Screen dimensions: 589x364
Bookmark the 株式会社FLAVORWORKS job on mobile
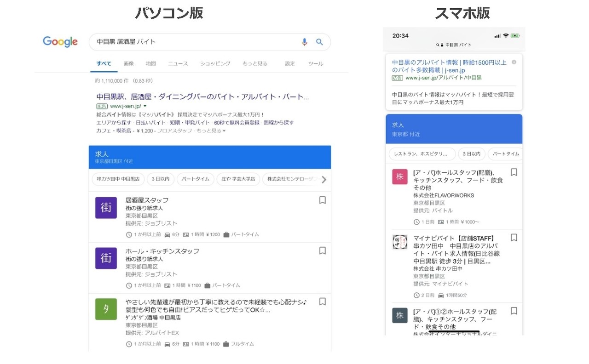(514, 172)
